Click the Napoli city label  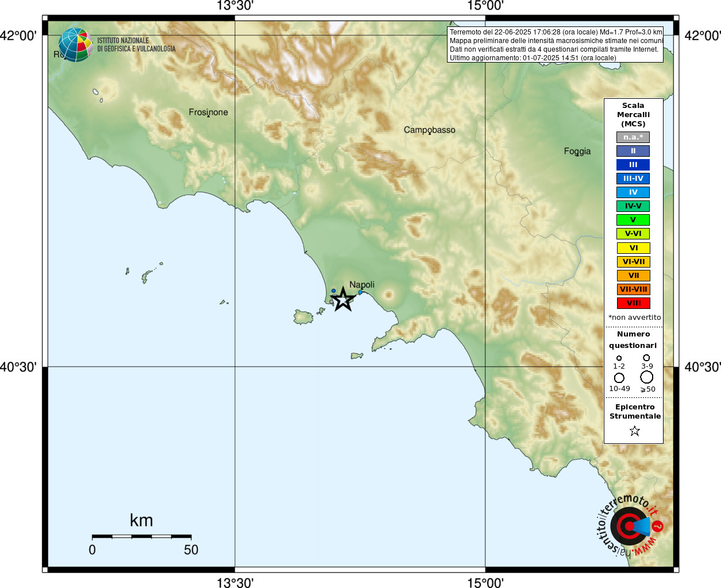coord(362,285)
